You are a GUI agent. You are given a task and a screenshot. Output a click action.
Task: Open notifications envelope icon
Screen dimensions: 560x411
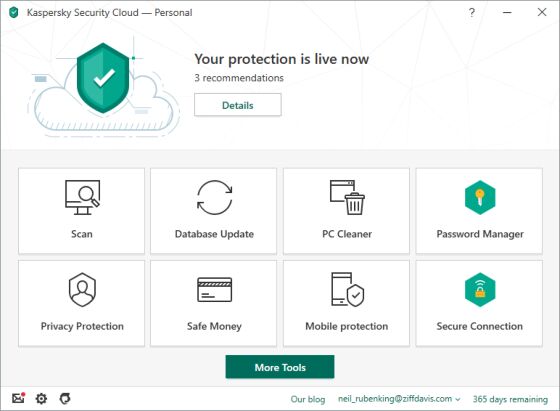pyautogui.click(x=18, y=398)
